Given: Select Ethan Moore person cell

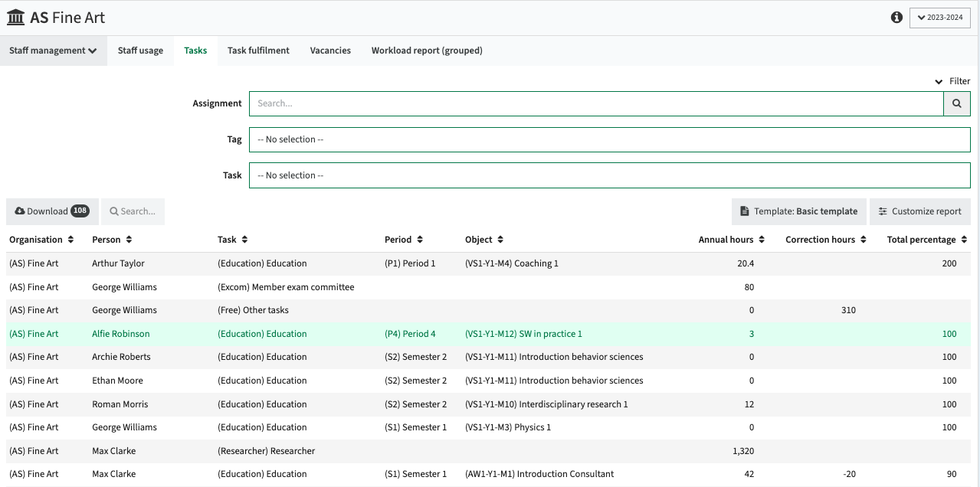Looking at the screenshot, I should [x=117, y=381].
